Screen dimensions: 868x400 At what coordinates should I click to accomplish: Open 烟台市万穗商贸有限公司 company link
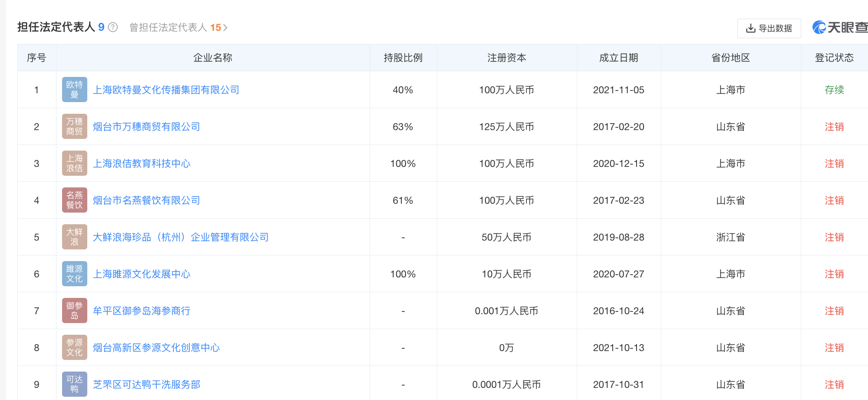pos(146,127)
